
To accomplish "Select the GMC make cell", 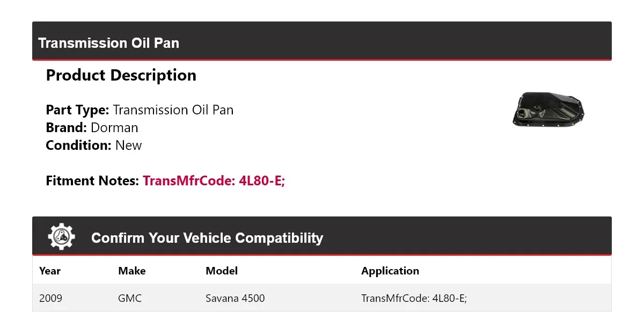I will 130,298.
